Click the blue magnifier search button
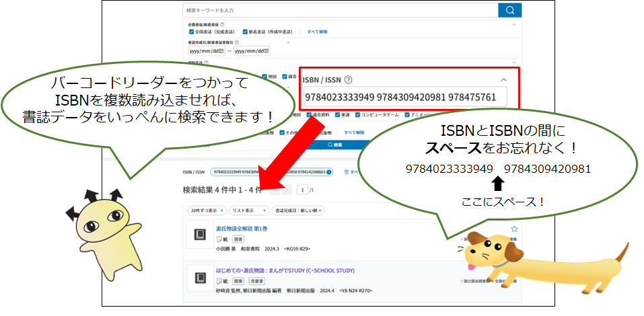The width and height of the screenshot is (644, 316). click(509, 10)
